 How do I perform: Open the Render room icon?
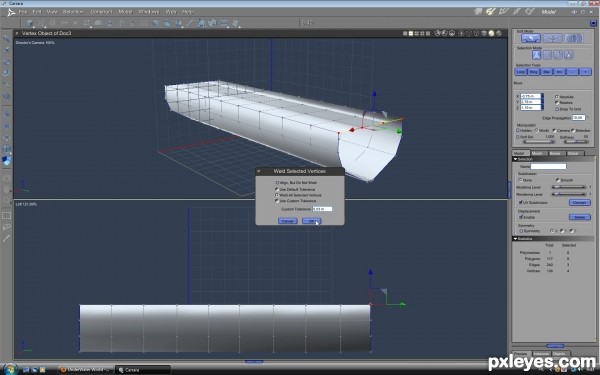tap(530, 12)
